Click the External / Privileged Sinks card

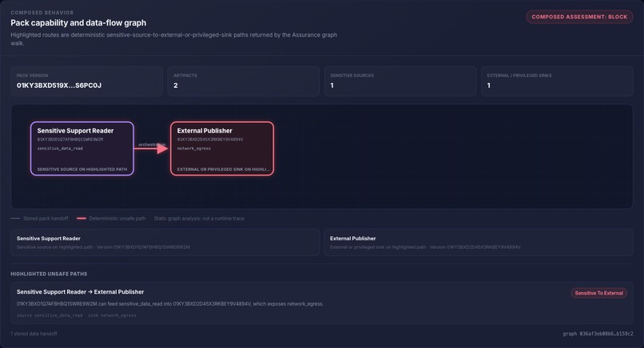tap(558, 81)
